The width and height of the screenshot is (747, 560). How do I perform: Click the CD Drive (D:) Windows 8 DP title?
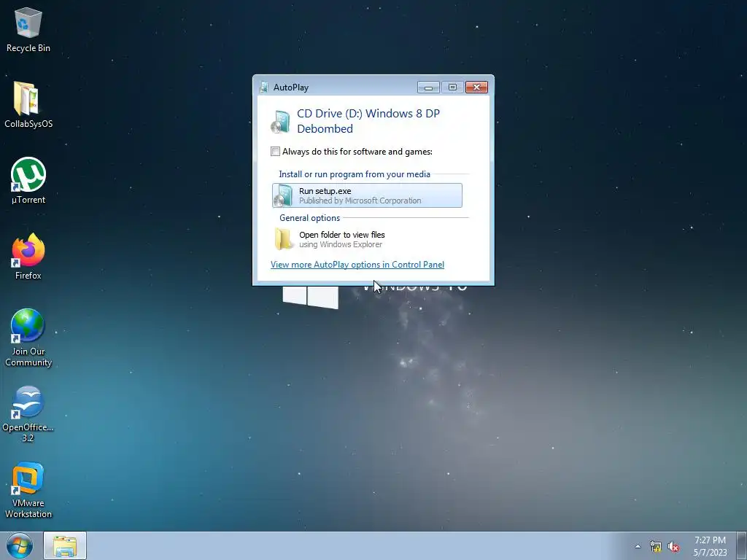368,121
